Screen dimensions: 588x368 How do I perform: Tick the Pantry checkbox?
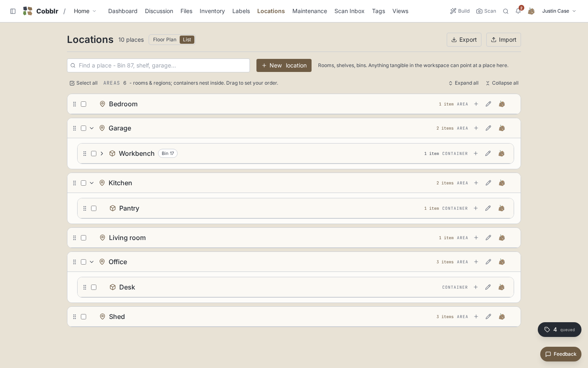click(94, 208)
